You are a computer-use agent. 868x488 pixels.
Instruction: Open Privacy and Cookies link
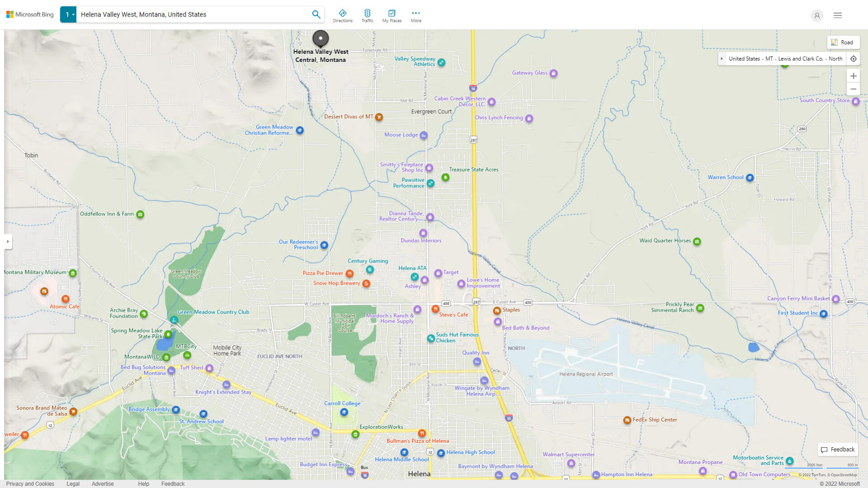click(30, 483)
